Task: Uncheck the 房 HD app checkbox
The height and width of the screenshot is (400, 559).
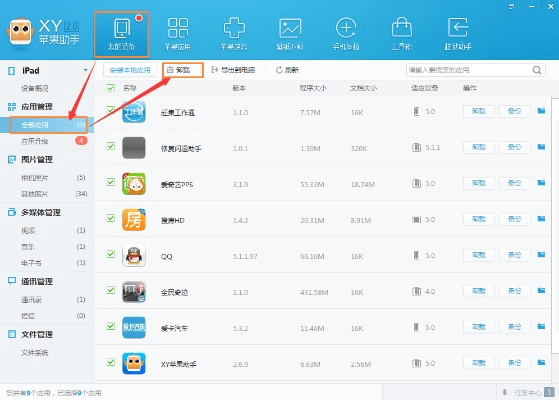Action: pyautogui.click(x=111, y=218)
